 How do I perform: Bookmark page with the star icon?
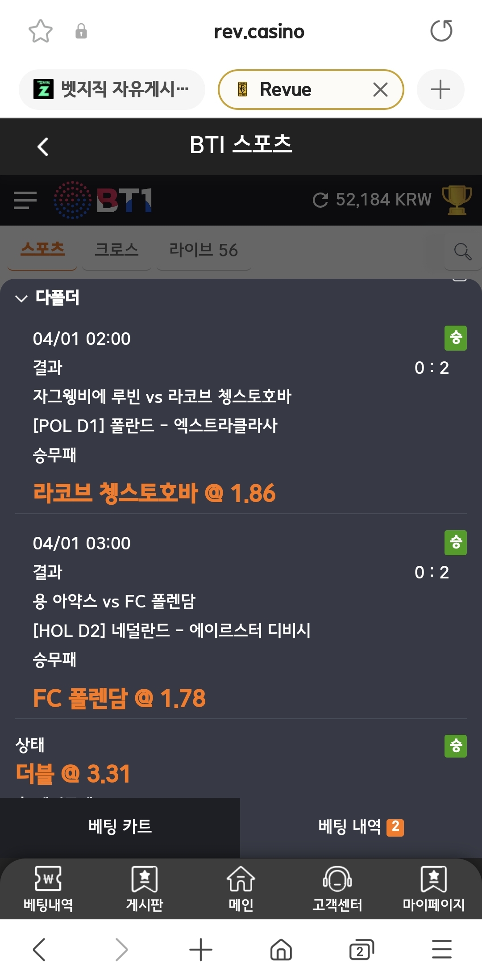[x=40, y=31]
